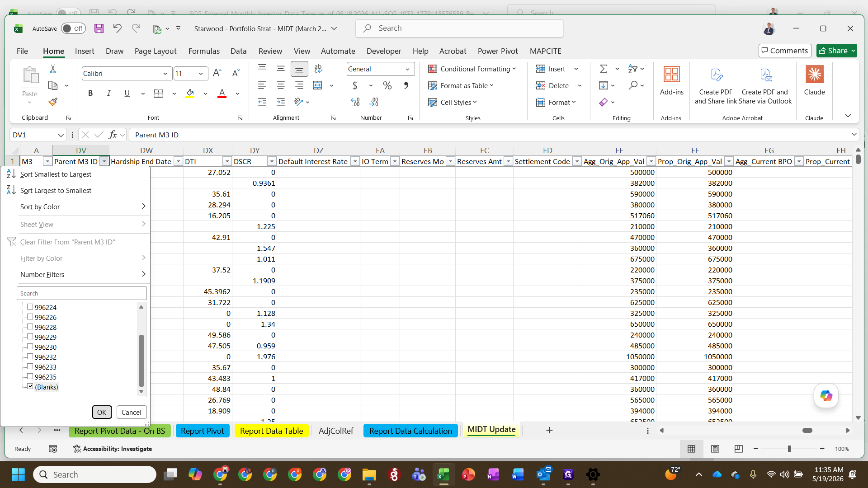Open DSCR column filter dropdown
Screen dimensions: 868x488
pyautogui.click(x=272, y=161)
